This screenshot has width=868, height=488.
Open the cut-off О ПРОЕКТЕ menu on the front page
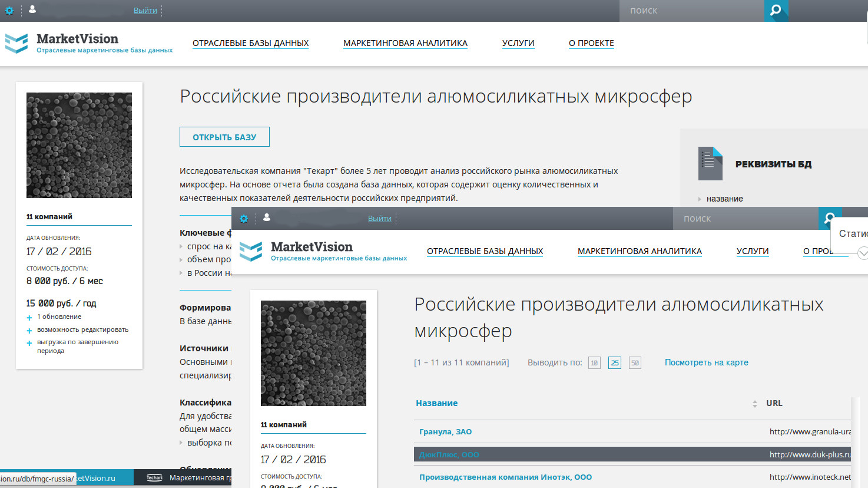819,251
